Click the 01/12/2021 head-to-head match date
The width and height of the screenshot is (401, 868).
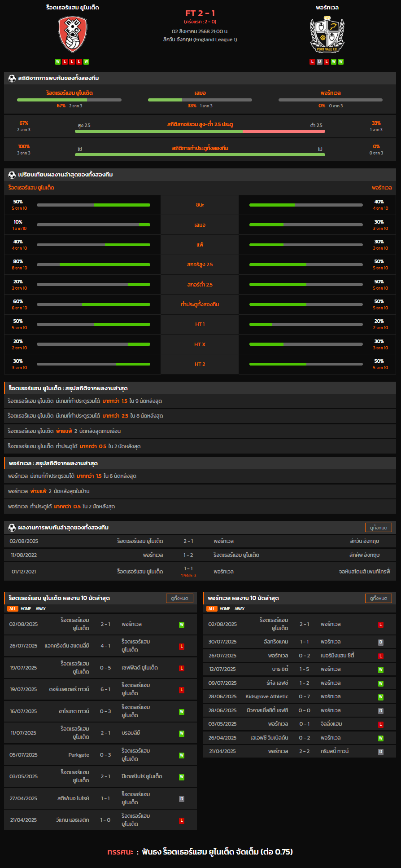point(24,572)
